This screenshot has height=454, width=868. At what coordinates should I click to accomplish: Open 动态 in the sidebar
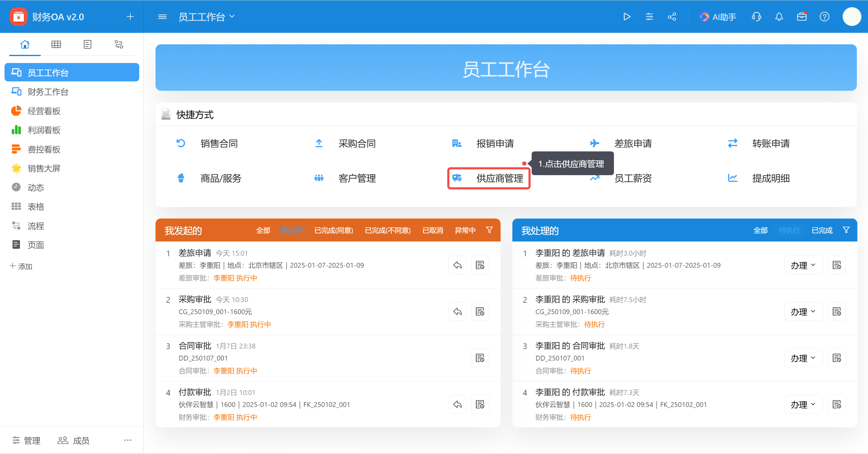(x=72, y=188)
